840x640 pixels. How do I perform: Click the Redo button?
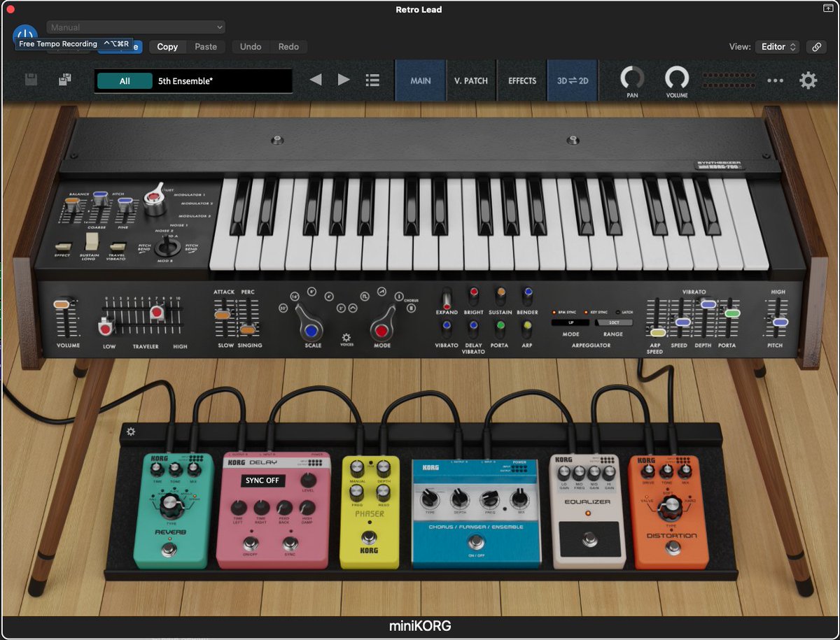tap(288, 47)
